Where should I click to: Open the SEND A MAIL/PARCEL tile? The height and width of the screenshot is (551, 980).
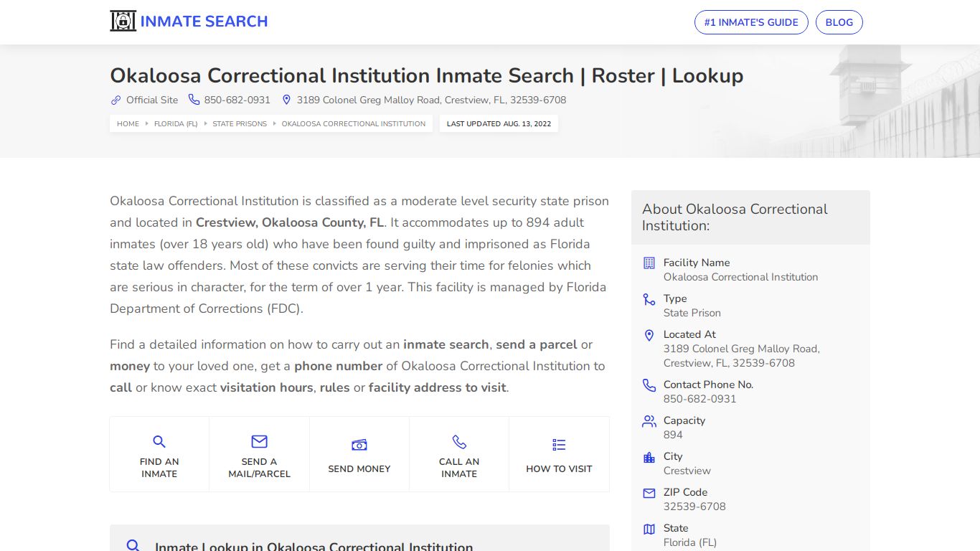pos(259,454)
